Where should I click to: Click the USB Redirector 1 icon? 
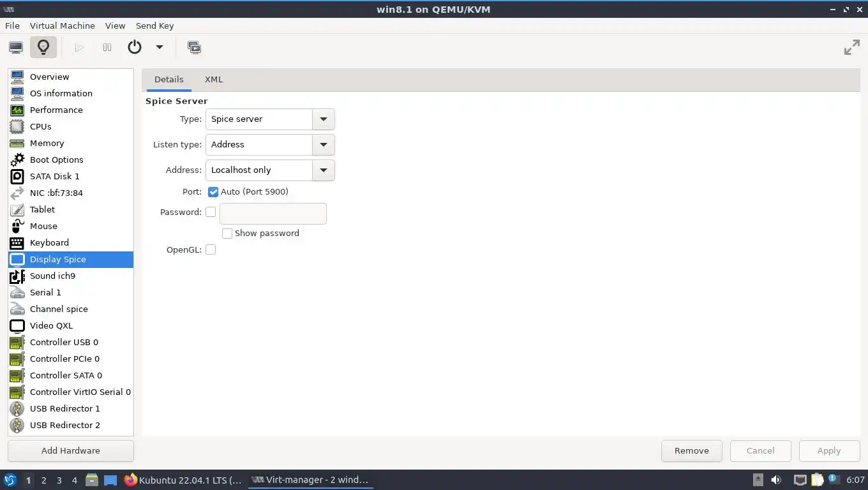pyautogui.click(x=17, y=408)
